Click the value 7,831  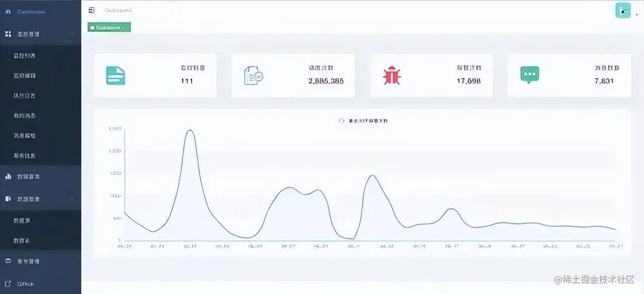(x=604, y=81)
